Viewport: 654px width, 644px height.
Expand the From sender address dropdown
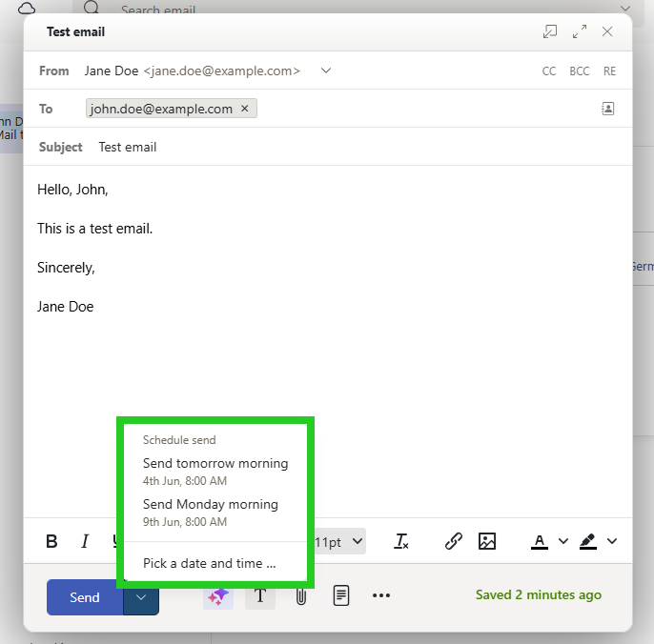pos(326,70)
